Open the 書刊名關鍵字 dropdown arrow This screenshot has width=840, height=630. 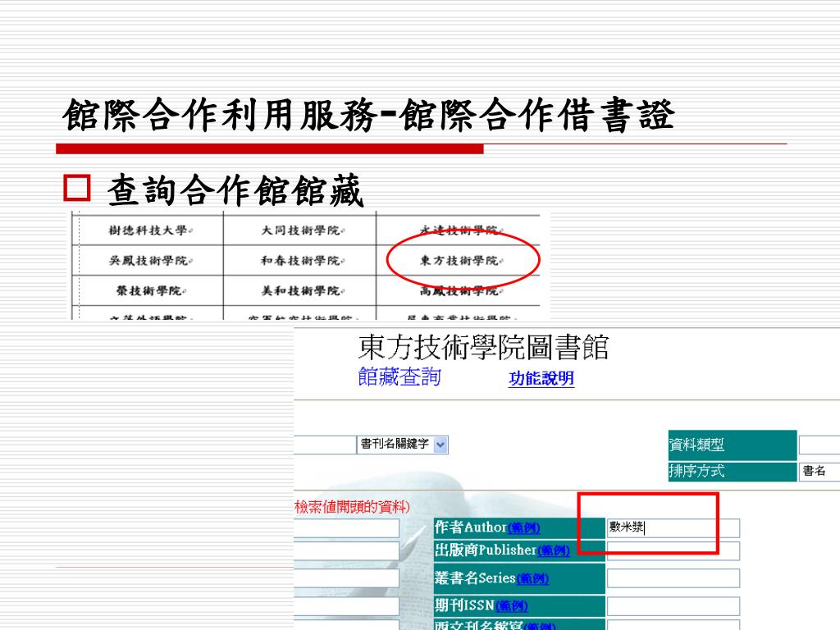(441, 445)
